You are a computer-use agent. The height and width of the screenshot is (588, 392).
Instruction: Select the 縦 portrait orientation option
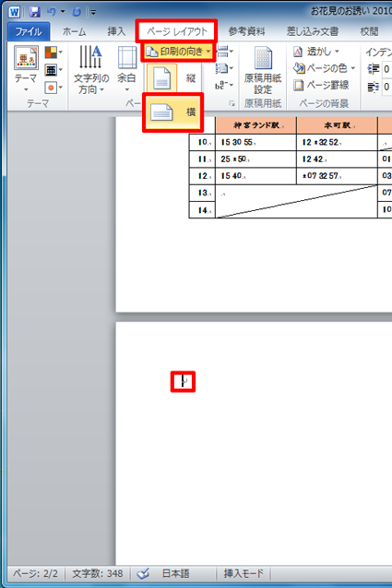(172, 78)
